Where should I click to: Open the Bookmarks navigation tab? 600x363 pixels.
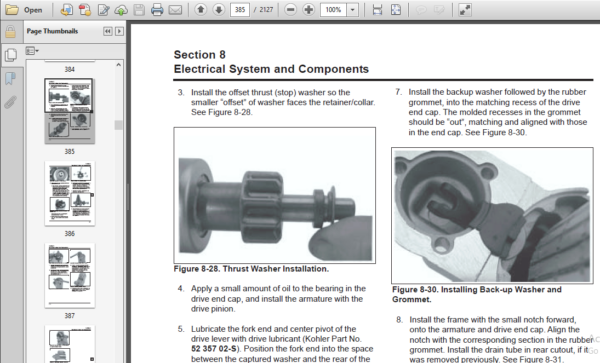pyautogui.click(x=11, y=79)
